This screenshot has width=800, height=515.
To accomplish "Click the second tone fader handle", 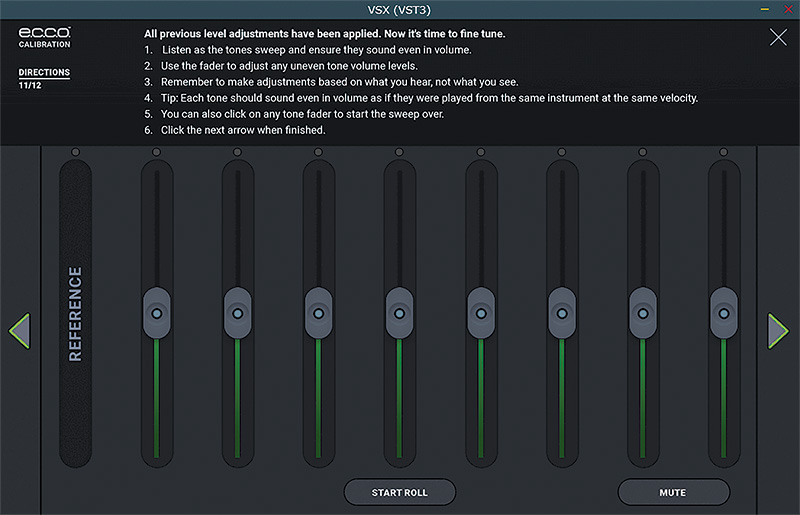I will (x=238, y=313).
